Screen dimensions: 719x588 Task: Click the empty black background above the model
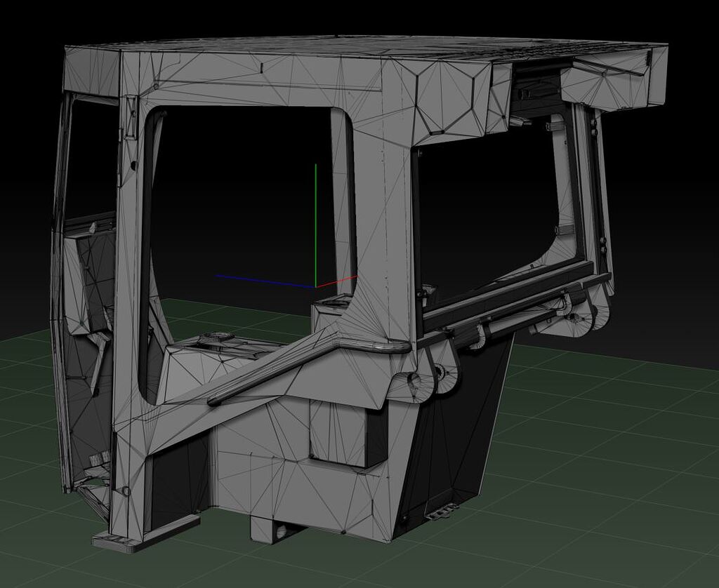pyautogui.click(x=351, y=11)
